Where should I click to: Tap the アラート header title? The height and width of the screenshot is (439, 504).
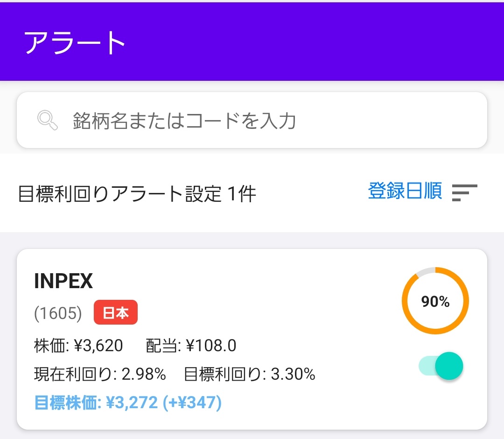(75, 43)
